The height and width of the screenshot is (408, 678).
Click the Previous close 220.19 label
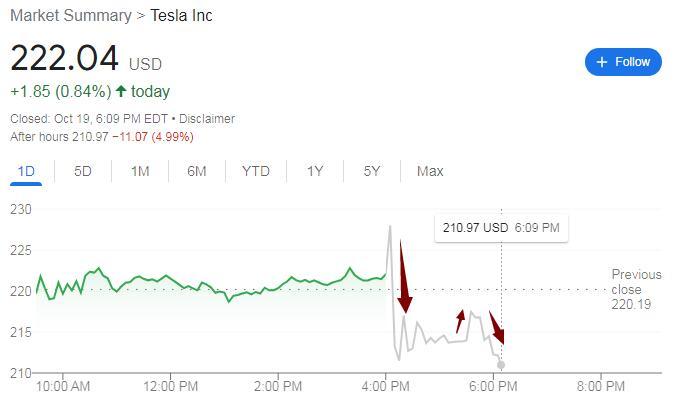[x=636, y=288]
